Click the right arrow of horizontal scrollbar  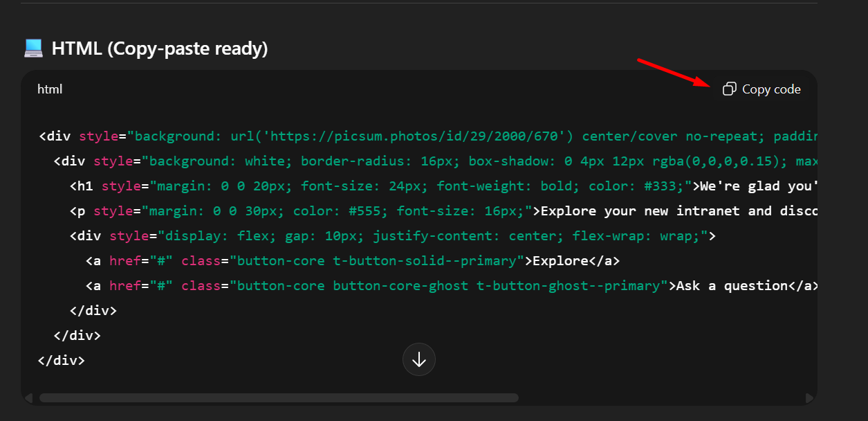coord(810,398)
